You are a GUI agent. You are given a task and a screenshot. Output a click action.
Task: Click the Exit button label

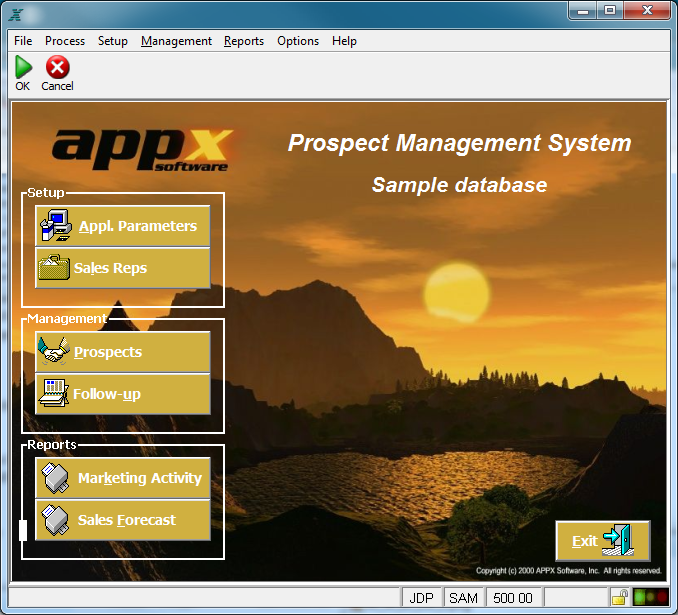[585, 541]
